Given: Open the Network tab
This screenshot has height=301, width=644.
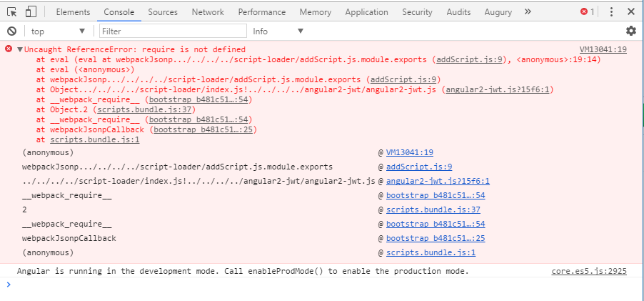Looking at the screenshot, I should (x=208, y=12).
